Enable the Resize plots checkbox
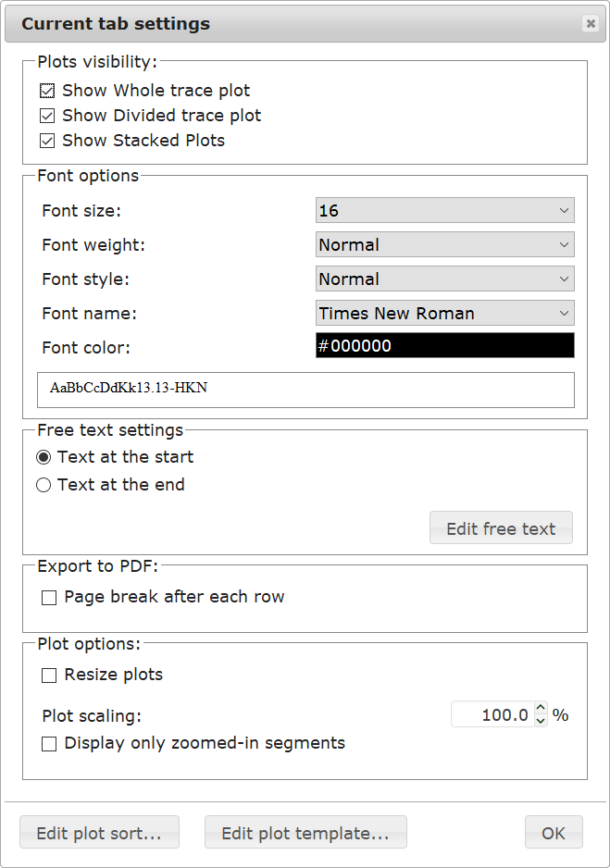610x868 pixels. (x=49, y=676)
